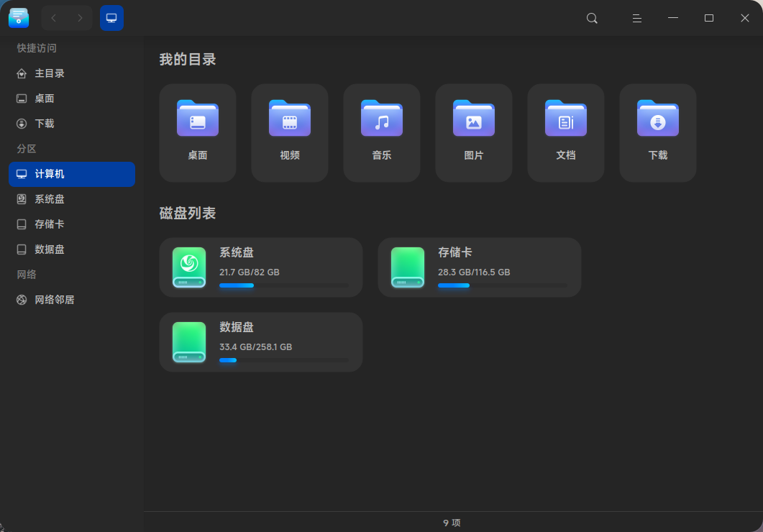Select 桌面 in the sidebar quick access
Screen dimensions: 763x532
point(72,98)
